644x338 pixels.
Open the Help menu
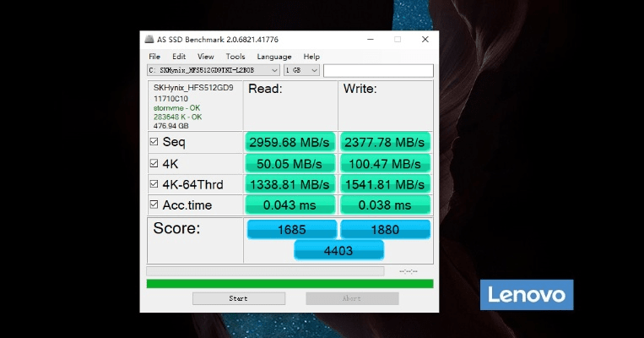pos(311,57)
